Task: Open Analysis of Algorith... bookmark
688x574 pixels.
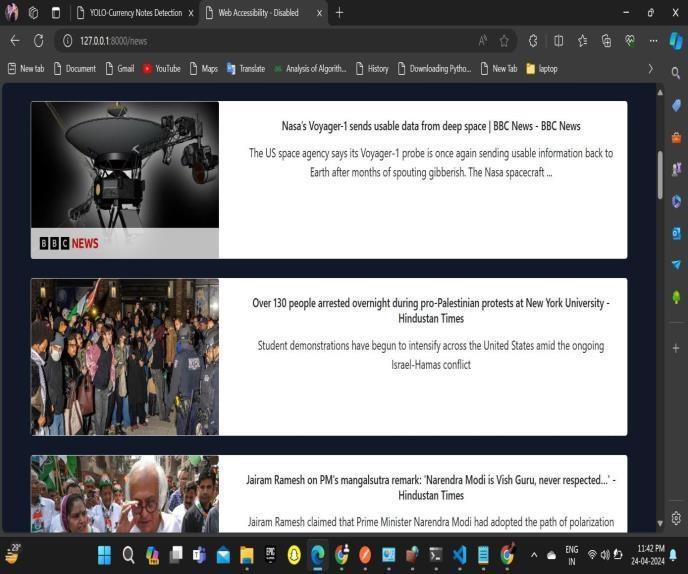Action: point(310,68)
